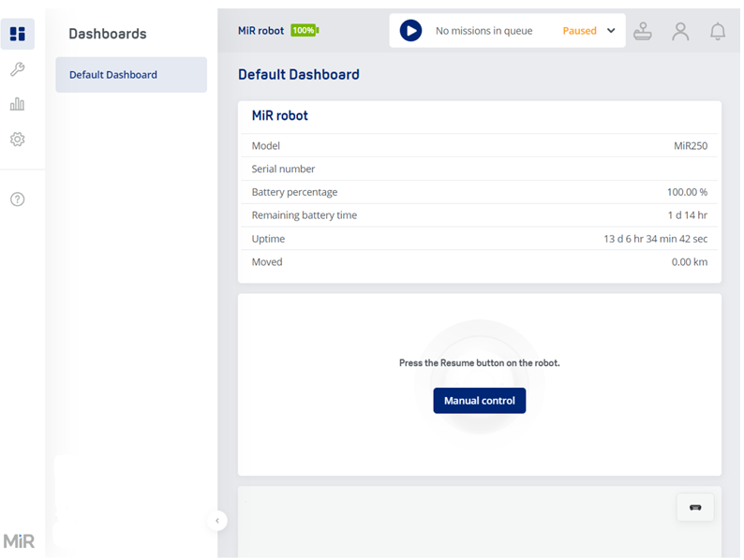The image size is (744, 560).
Task: Open the user profile icon
Action: (x=680, y=31)
